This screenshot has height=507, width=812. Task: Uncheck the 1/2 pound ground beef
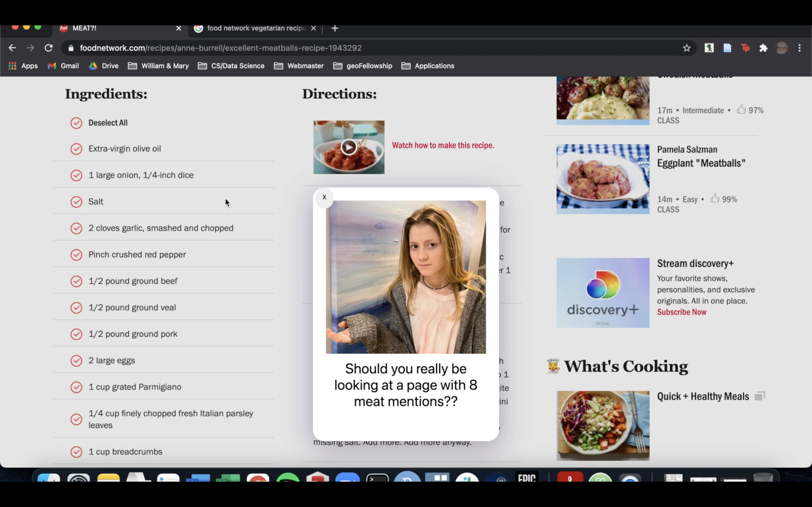pyautogui.click(x=76, y=281)
